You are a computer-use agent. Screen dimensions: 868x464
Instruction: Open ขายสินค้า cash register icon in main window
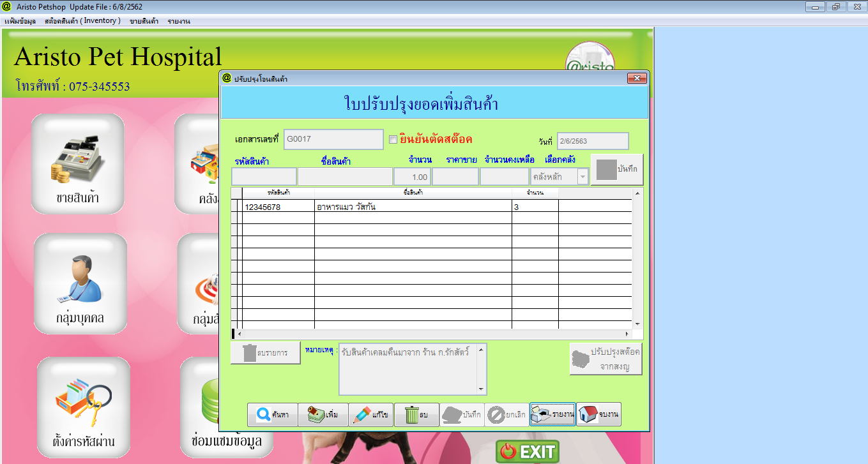tap(78, 163)
